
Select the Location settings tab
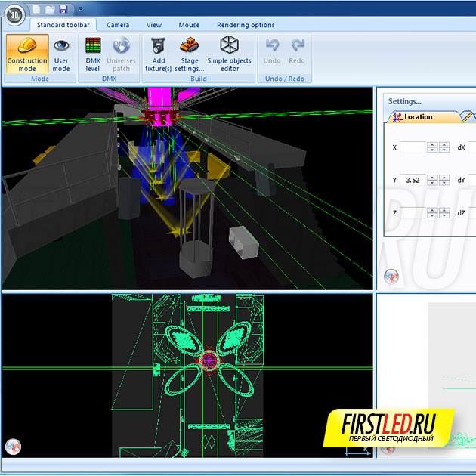click(x=418, y=117)
